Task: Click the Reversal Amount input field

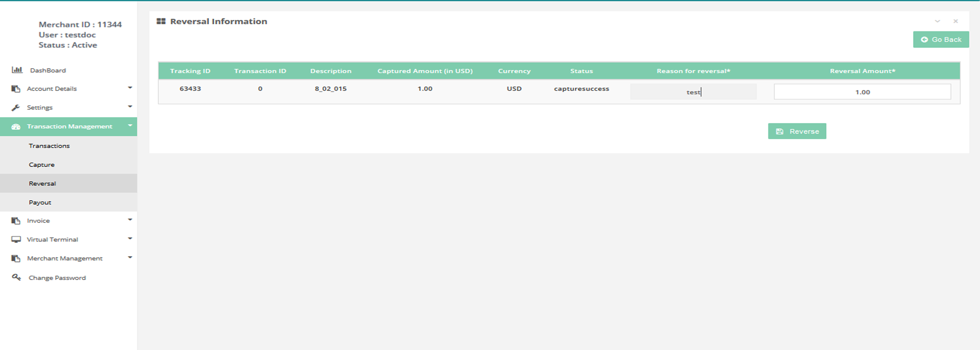Action: [862, 92]
